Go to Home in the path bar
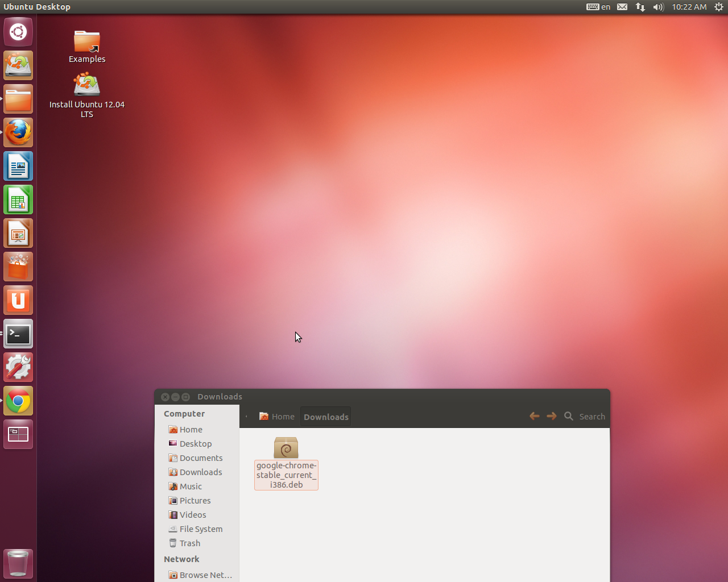 click(277, 417)
